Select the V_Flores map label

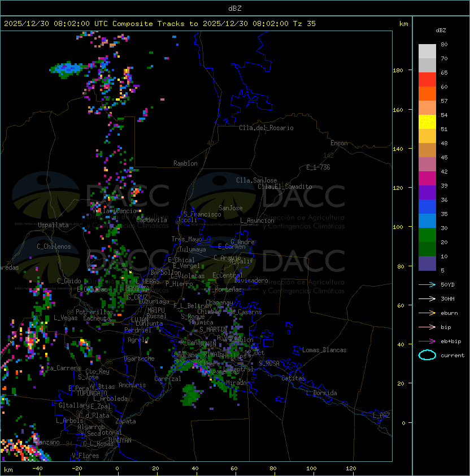pos(85,456)
